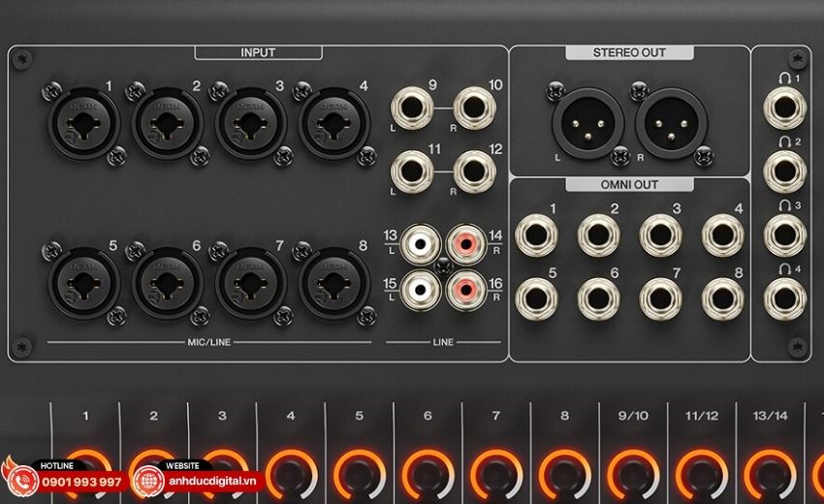Screen dimensions: 824x504
Task: Click the gain knob under channel 13/14
Action: 770,475
